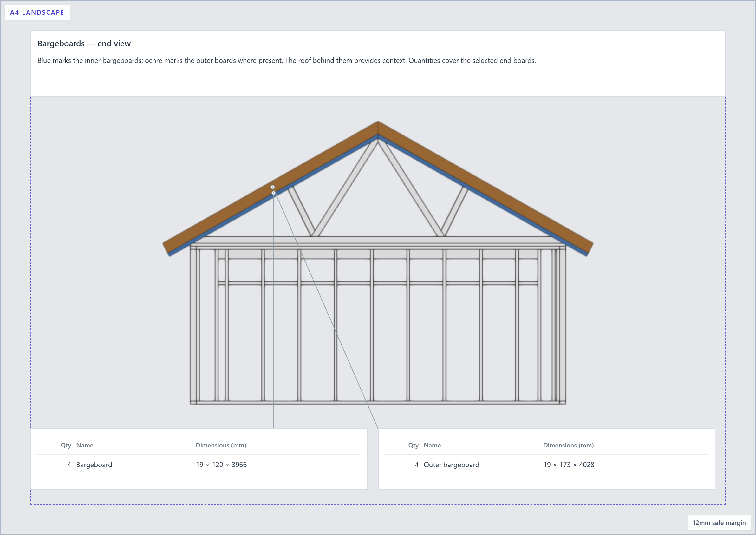
Task: Select the right blue inner bargeboard strip
Action: pyautogui.click(x=483, y=196)
